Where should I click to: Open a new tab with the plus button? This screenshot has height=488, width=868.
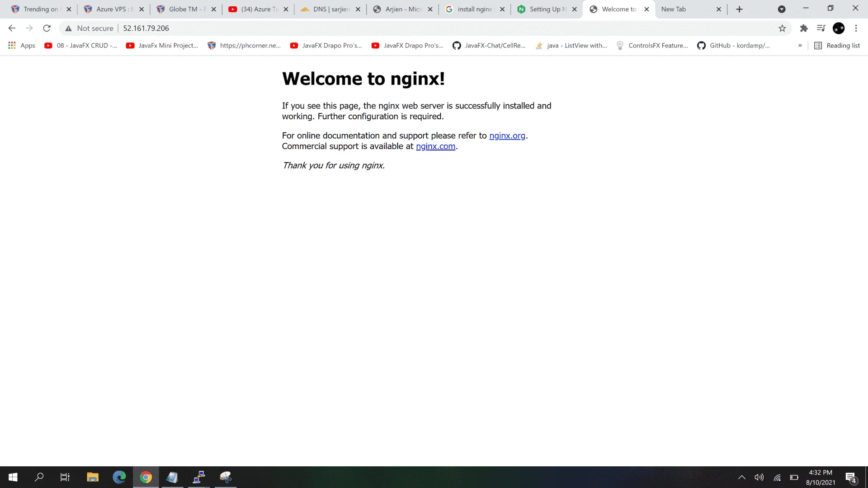click(x=740, y=9)
